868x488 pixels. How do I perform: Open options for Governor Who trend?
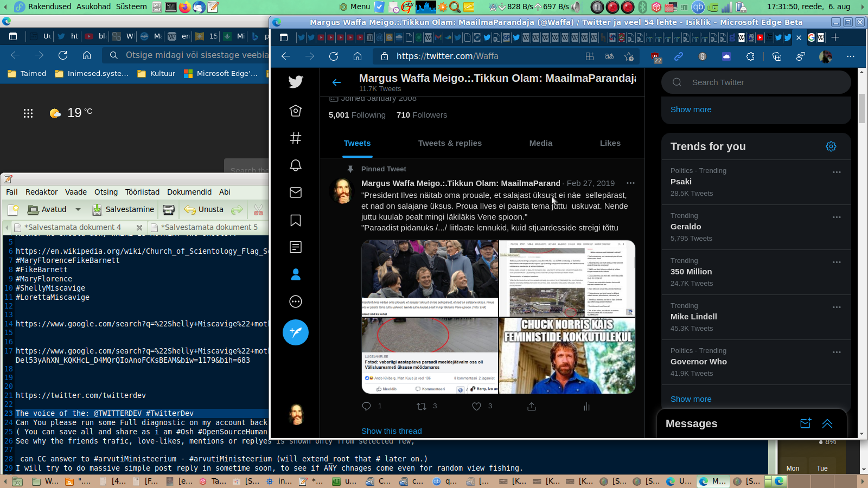(x=837, y=352)
